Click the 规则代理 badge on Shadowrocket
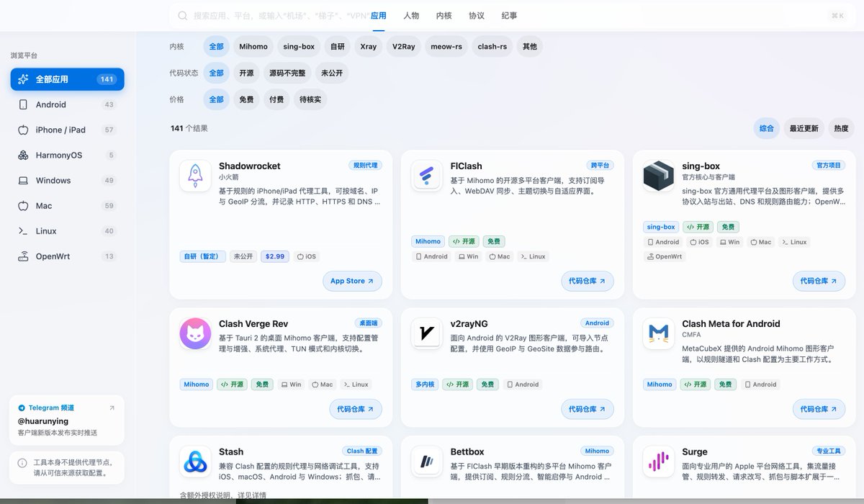The image size is (864, 504). (x=365, y=165)
